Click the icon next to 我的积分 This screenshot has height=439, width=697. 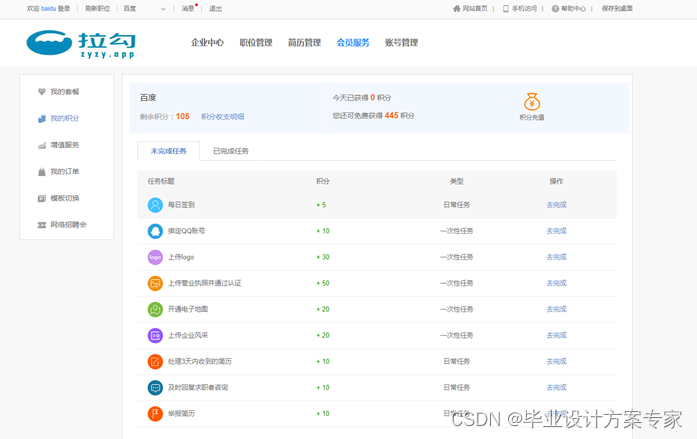click(x=42, y=118)
